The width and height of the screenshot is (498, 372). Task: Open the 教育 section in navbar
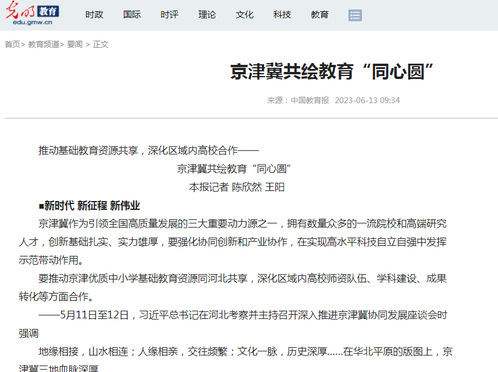tap(320, 15)
